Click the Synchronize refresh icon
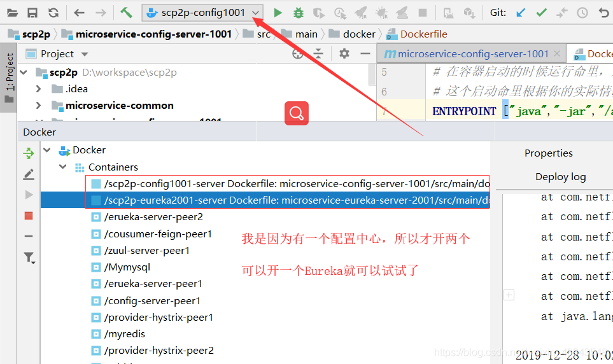This screenshot has width=613, height=364. pyautogui.click(x=53, y=13)
